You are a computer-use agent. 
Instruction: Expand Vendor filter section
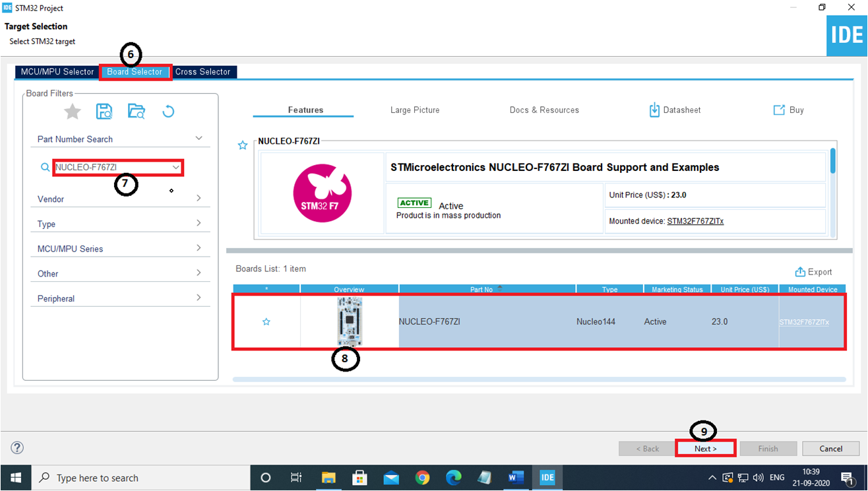199,198
